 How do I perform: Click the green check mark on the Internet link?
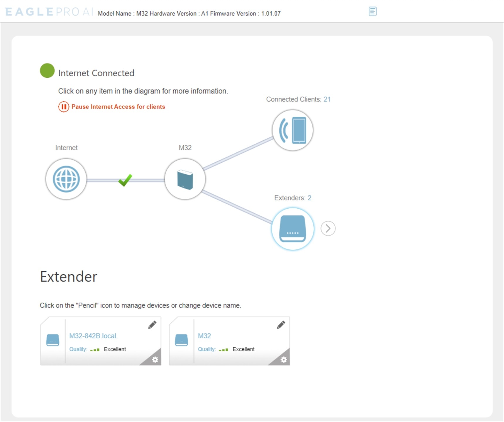coord(125,180)
